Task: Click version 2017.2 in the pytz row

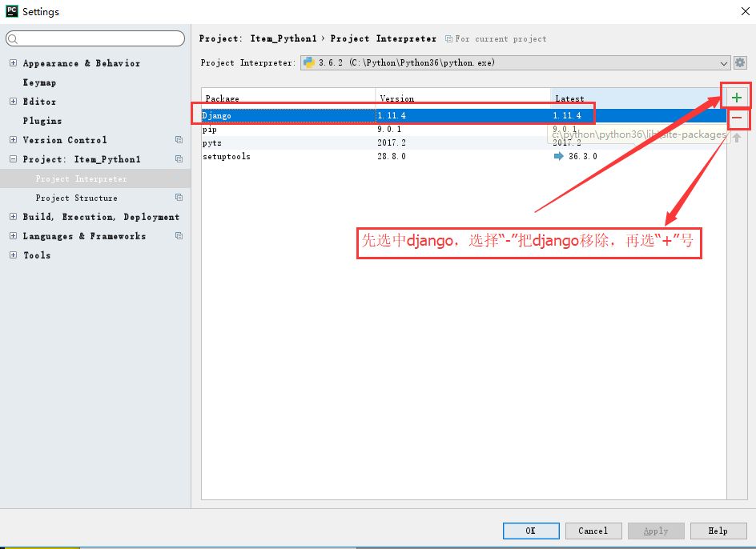Action: (x=392, y=142)
